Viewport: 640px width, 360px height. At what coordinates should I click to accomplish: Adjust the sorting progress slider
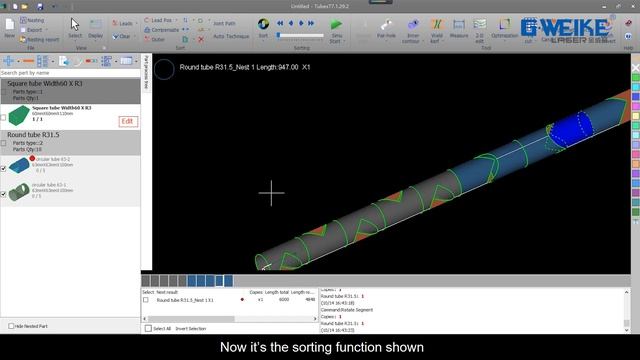300,36
